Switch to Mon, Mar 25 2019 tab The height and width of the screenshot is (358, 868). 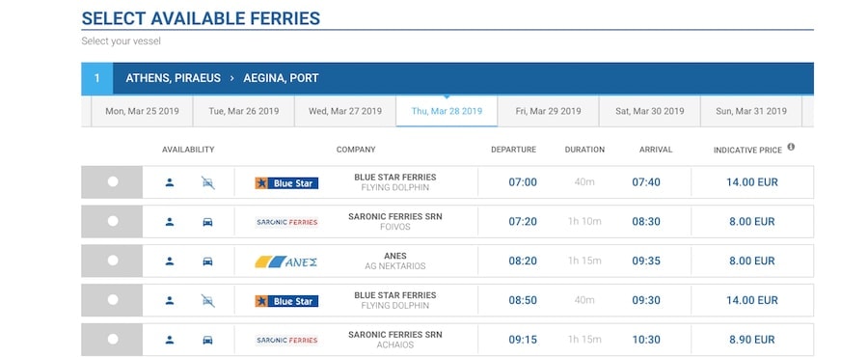143,111
